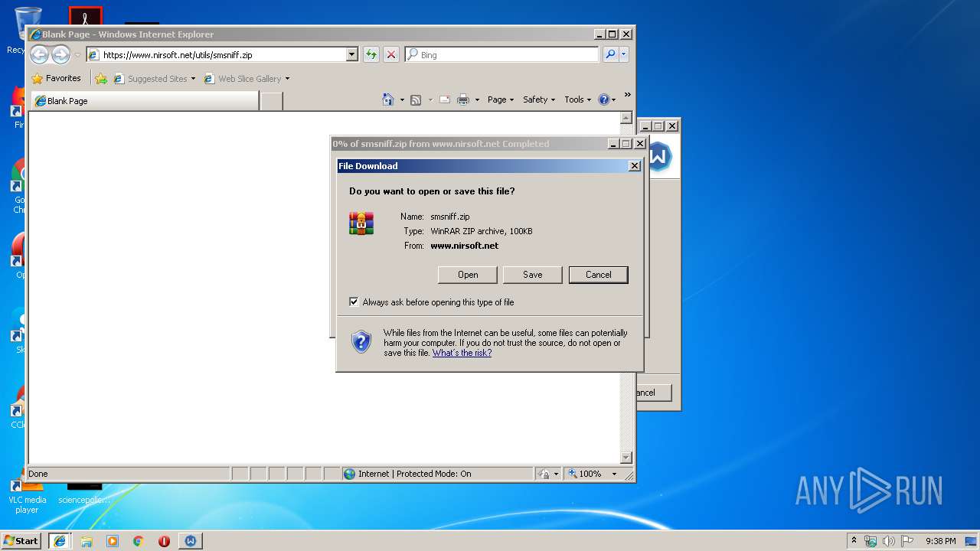980x551 pixels.
Task: Open Opera from the taskbar
Action: [164, 541]
